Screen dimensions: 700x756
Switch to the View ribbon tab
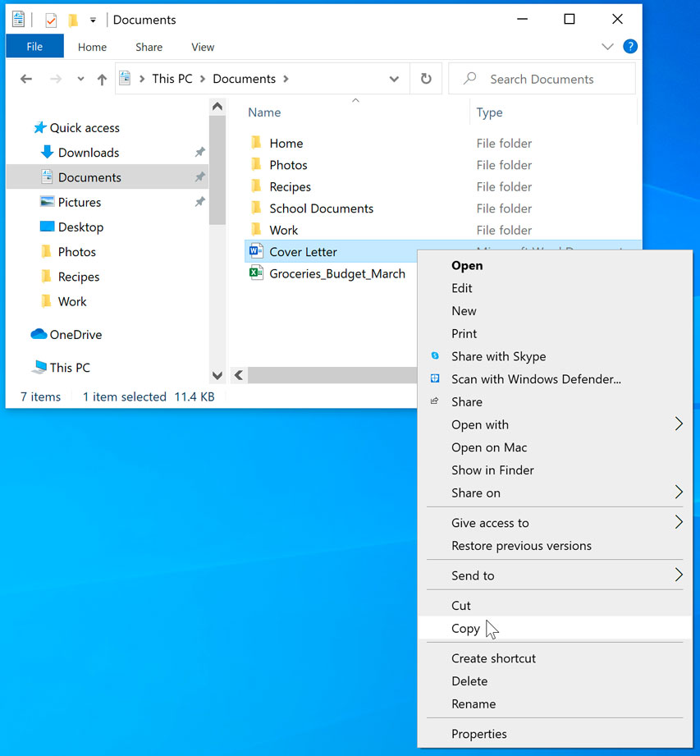coord(202,47)
